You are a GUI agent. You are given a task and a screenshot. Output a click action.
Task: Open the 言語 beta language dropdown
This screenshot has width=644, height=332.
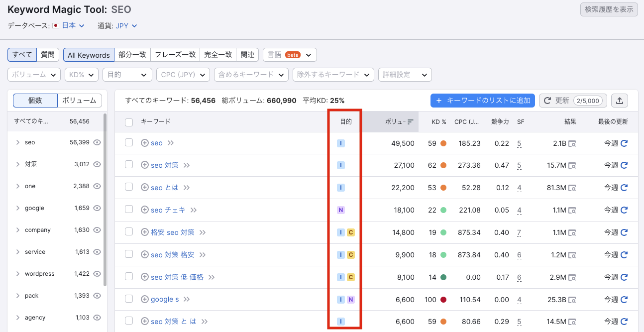click(291, 54)
